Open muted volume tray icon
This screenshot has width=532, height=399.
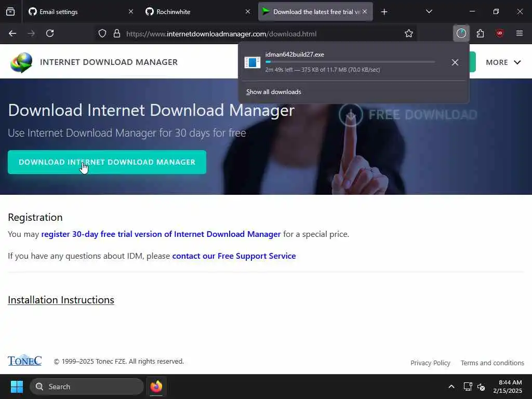[481, 387]
